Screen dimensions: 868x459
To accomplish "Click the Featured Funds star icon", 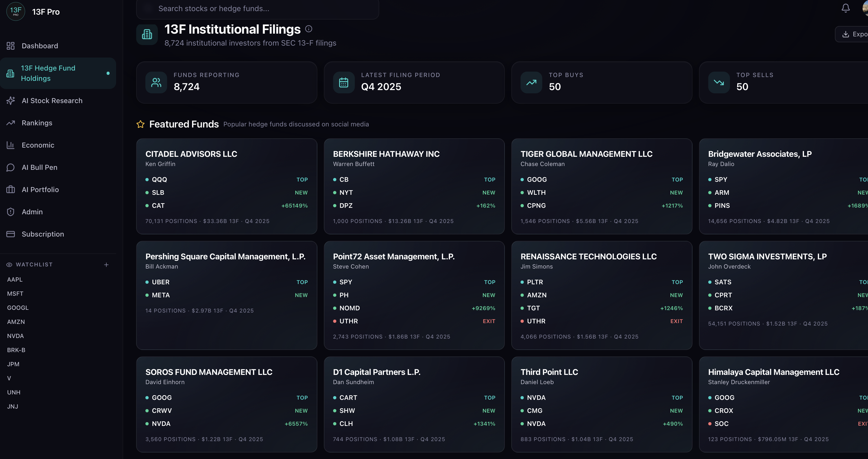I will 141,124.
